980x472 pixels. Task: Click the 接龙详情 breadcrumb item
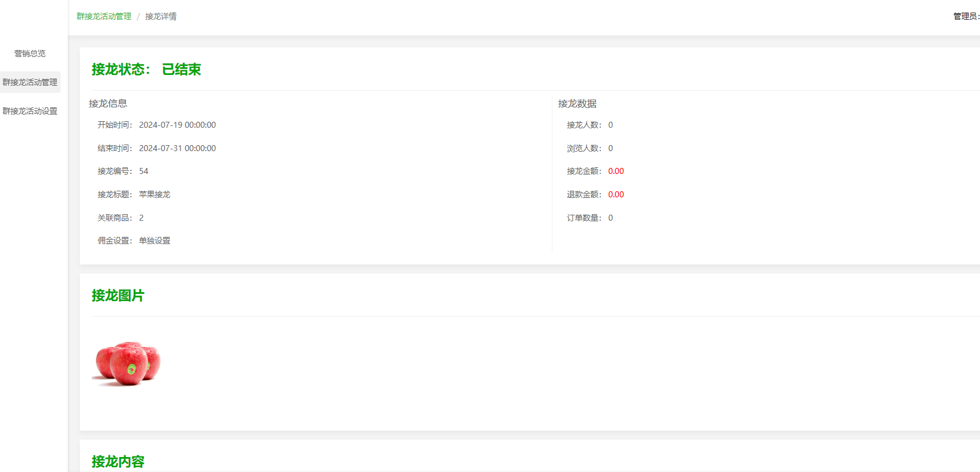coord(161,16)
